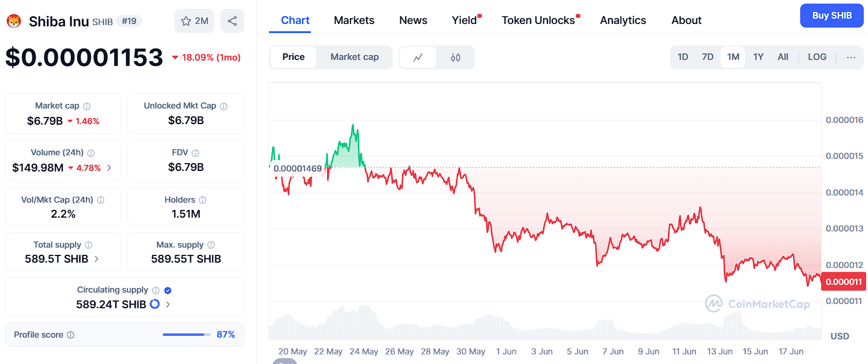The image size is (868, 364).
Task: Show info tooltip for Profile score
Action: click(70, 335)
